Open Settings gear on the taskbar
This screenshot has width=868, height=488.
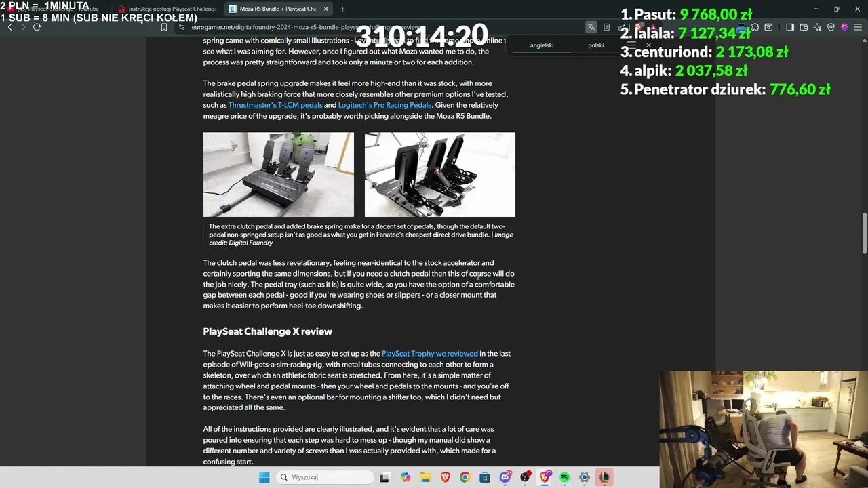pos(585,477)
